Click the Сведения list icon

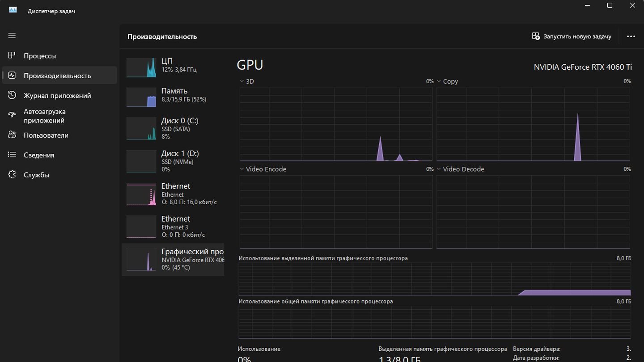pos(12,155)
